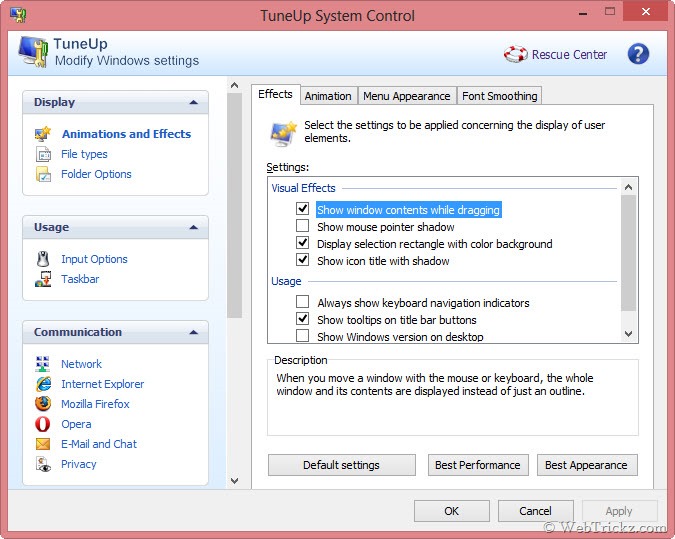The image size is (675, 539).
Task: Uncheck Show icon title with shadow
Action: point(303,260)
